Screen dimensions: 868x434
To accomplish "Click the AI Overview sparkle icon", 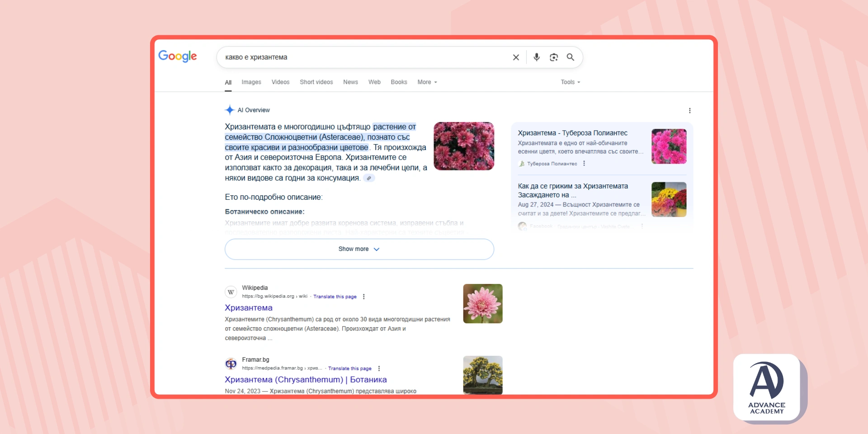I will pos(230,110).
